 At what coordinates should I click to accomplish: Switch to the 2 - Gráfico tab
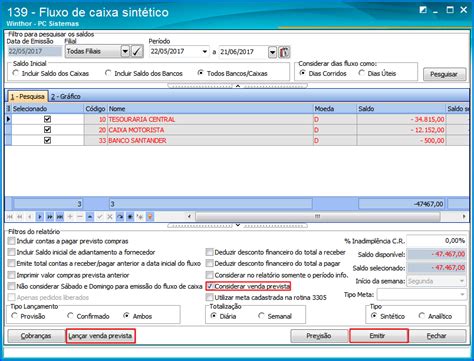coord(66,97)
